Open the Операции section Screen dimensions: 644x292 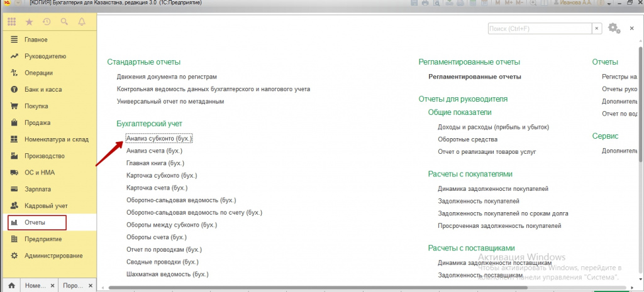tap(48, 73)
